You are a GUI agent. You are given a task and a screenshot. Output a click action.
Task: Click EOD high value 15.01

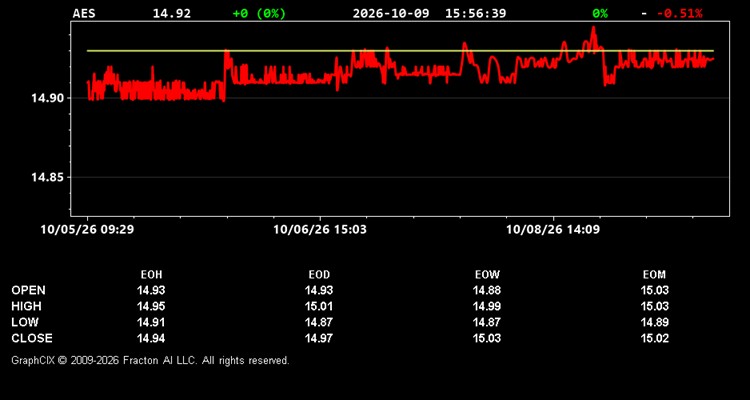click(x=319, y=306)
